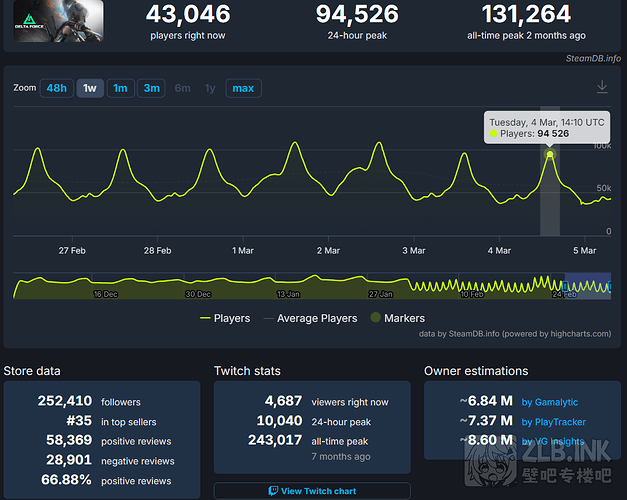Open the by VG Insights link
This screenshot has height=500, width=627.
pyautogui.click(x=552, y=441)
